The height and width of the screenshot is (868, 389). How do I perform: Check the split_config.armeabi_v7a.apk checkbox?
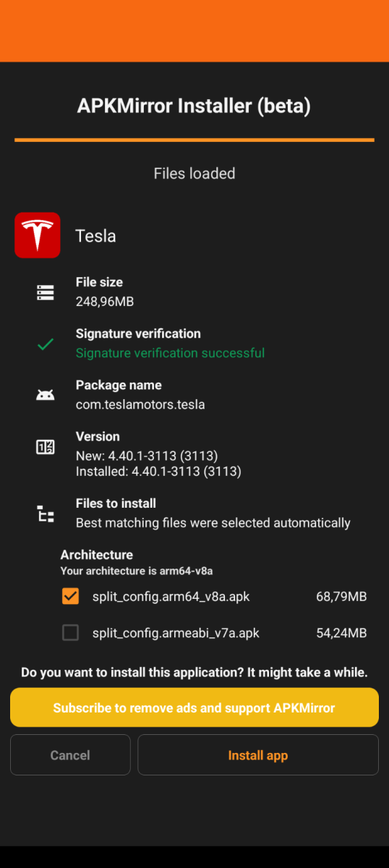(70, 633)
